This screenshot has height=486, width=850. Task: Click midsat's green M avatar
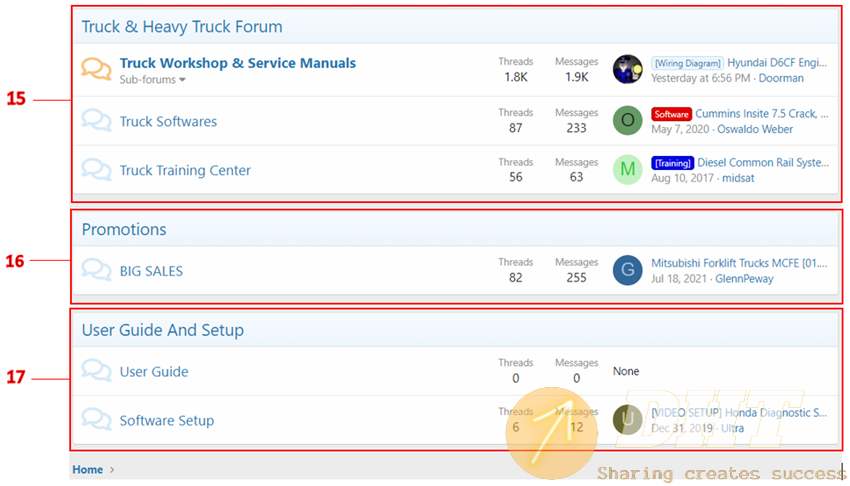627,170
